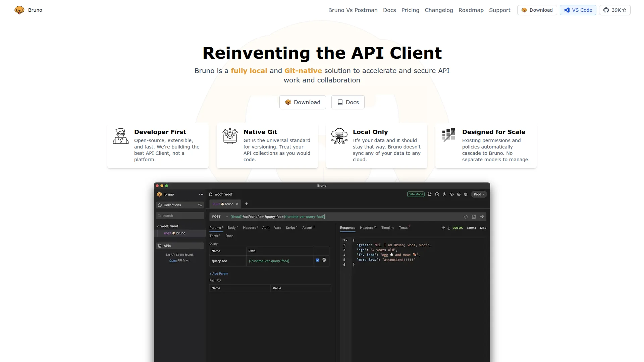Image resolution: width=644 pixels, height=362 pixels.
Task: Delete the query-foo param with trash icon
Action: [324, 260]
